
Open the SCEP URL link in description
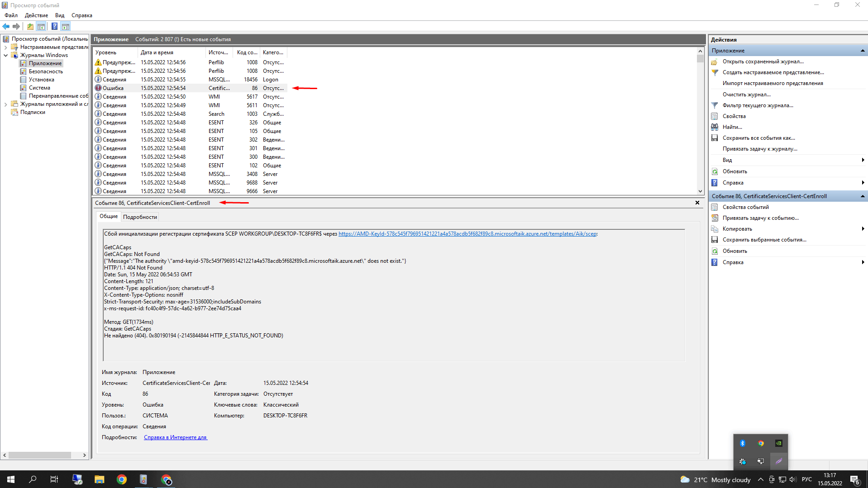click(x=467, y=234)
